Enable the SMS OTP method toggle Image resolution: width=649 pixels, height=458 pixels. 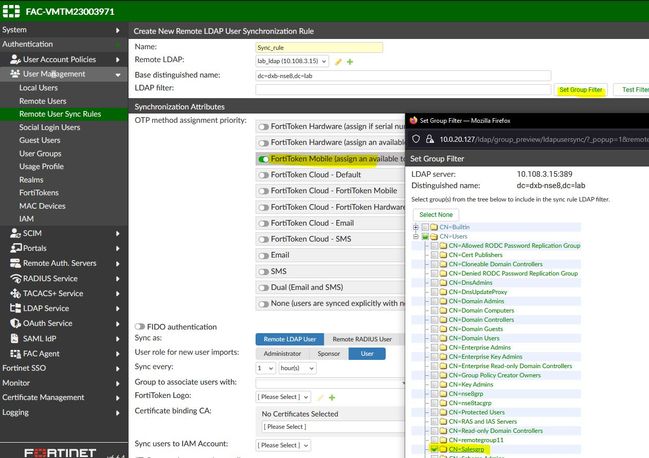point(264,272)
